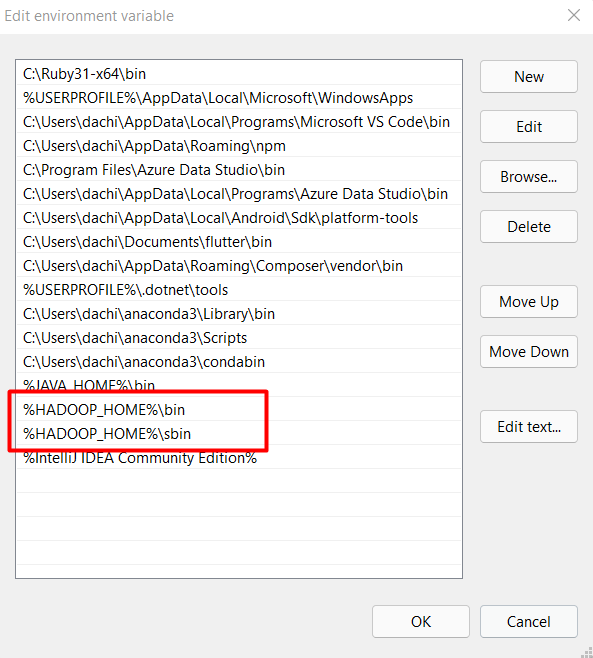Select the WindowsApps path entry
The height and width of the screenshot is (658, 593).
pyautogui.click(x=239, y=97)
